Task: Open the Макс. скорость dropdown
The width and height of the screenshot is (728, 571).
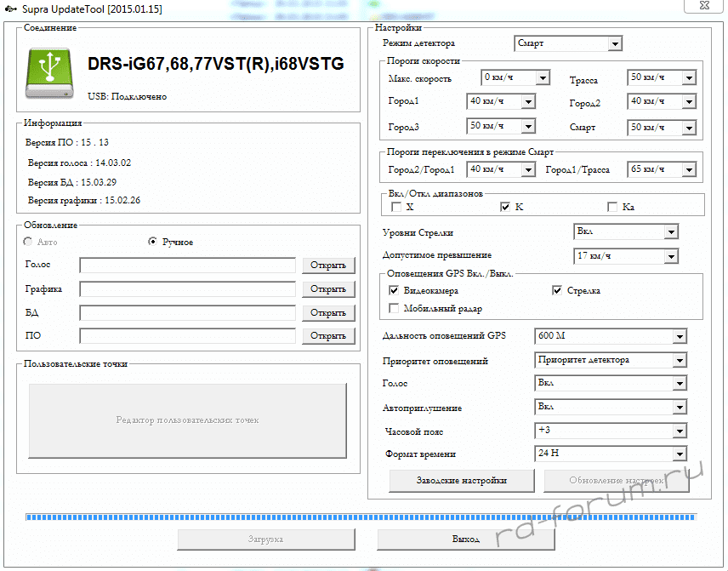Action: (x=515, y=77)
